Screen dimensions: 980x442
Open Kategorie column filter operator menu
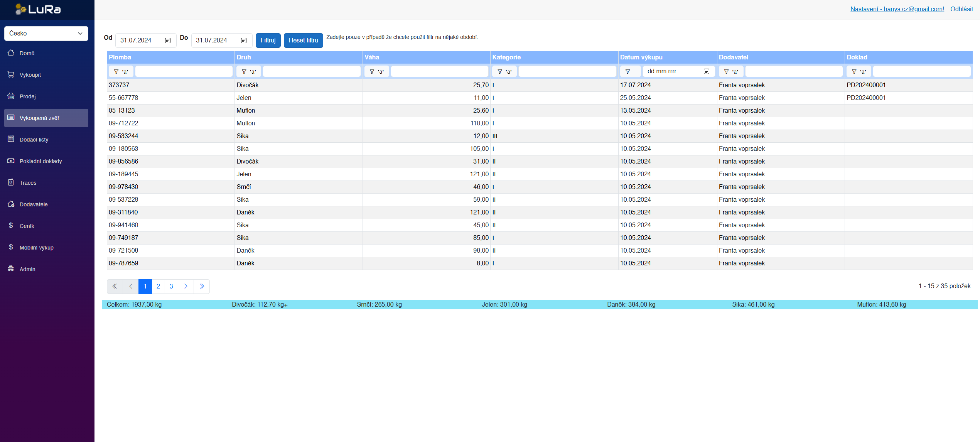tap(504, 71)
